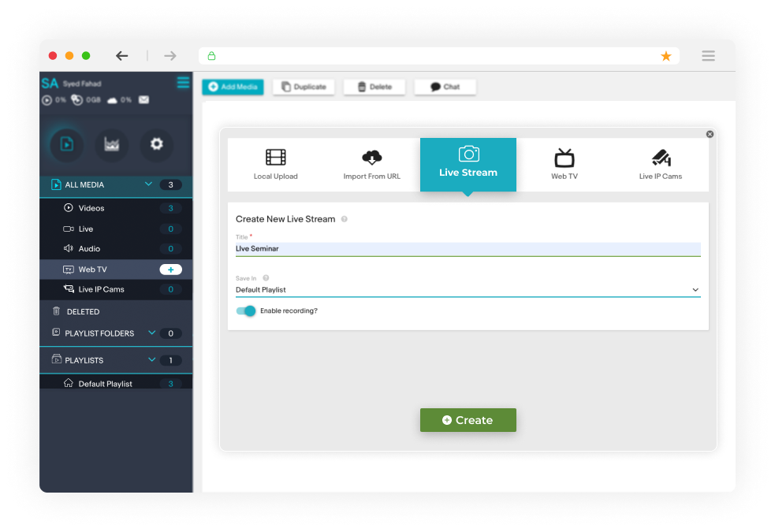Select the Import From URL tab
The image size is (775, 532).
coord(371,165)
